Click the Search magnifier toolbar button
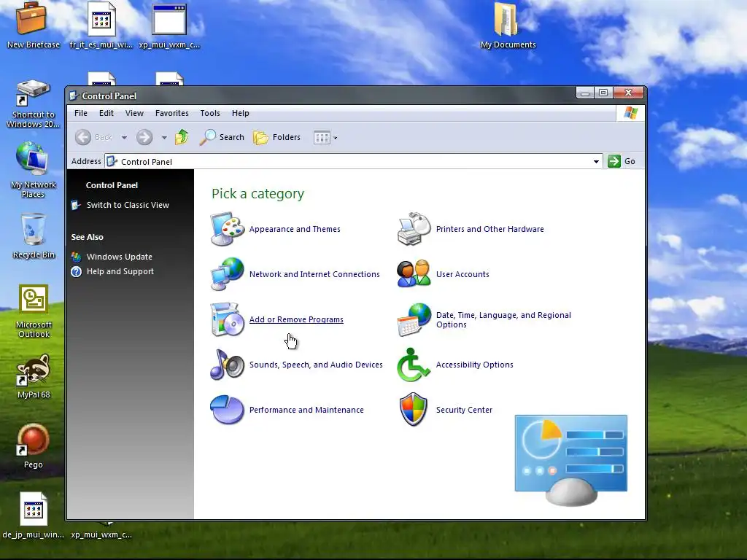The width and height of the screenshot is (747, 560). [x=222, y=137]
